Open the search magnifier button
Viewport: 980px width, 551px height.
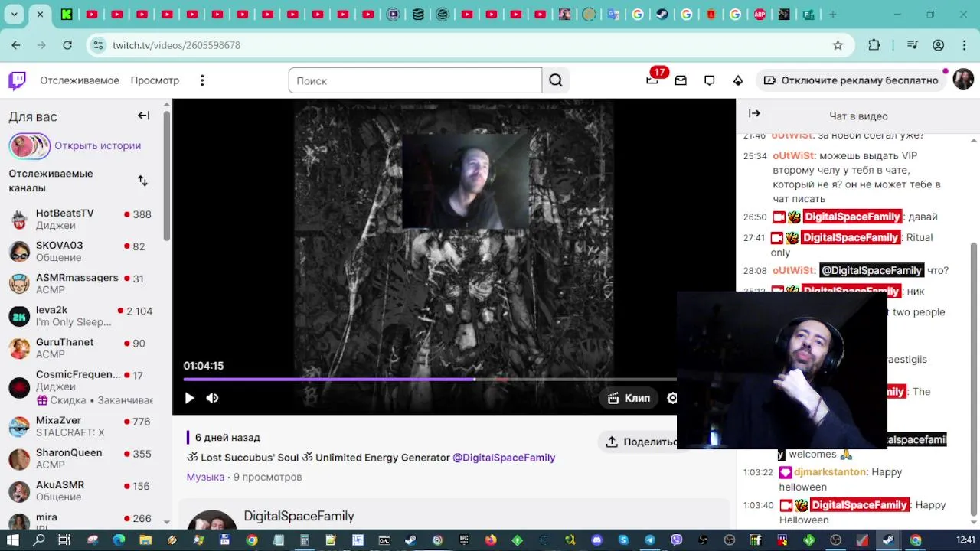556,80
